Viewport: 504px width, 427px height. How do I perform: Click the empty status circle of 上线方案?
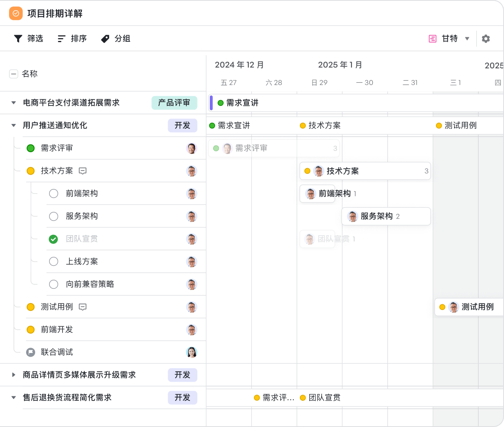[x=53, y=262]
